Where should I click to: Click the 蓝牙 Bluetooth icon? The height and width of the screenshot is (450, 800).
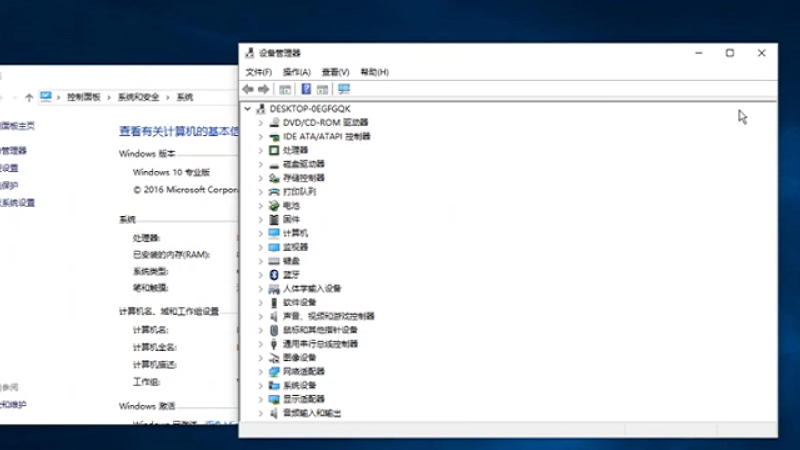[x=274, y=274]
